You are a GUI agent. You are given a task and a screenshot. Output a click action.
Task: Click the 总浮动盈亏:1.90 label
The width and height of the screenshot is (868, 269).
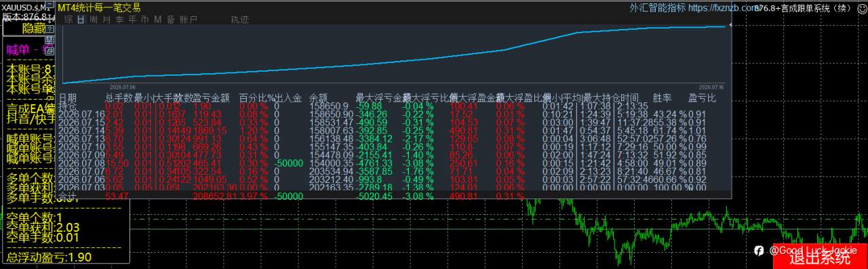tap(49, 257)
